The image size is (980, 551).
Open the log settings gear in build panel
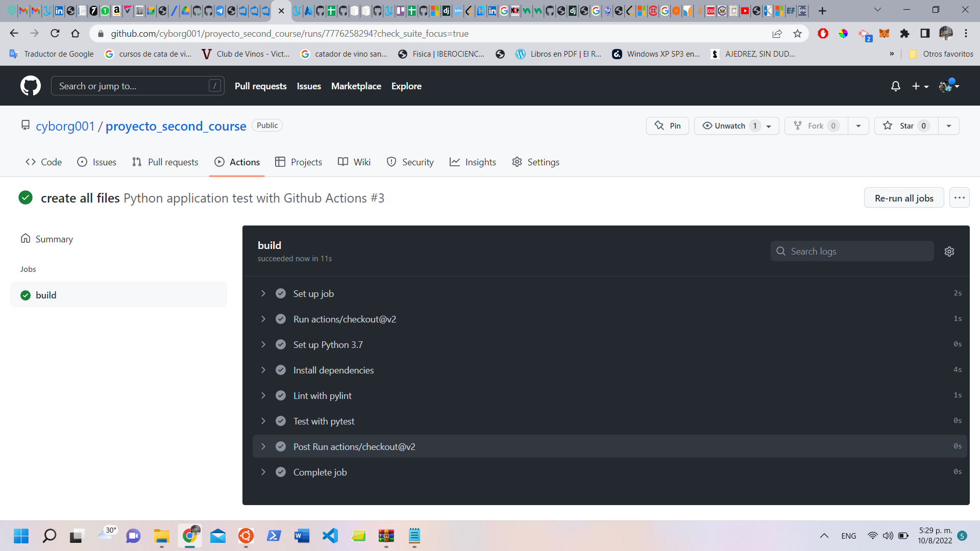pos(949,251)
